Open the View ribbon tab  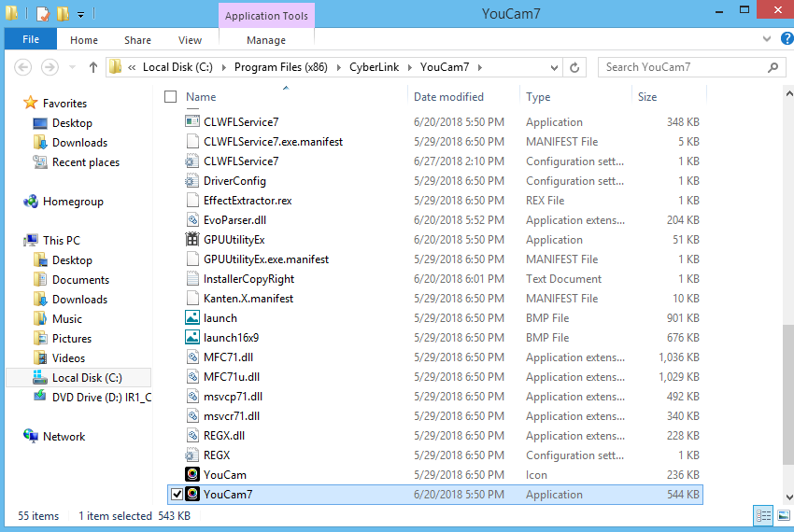[x=190, y=40]
